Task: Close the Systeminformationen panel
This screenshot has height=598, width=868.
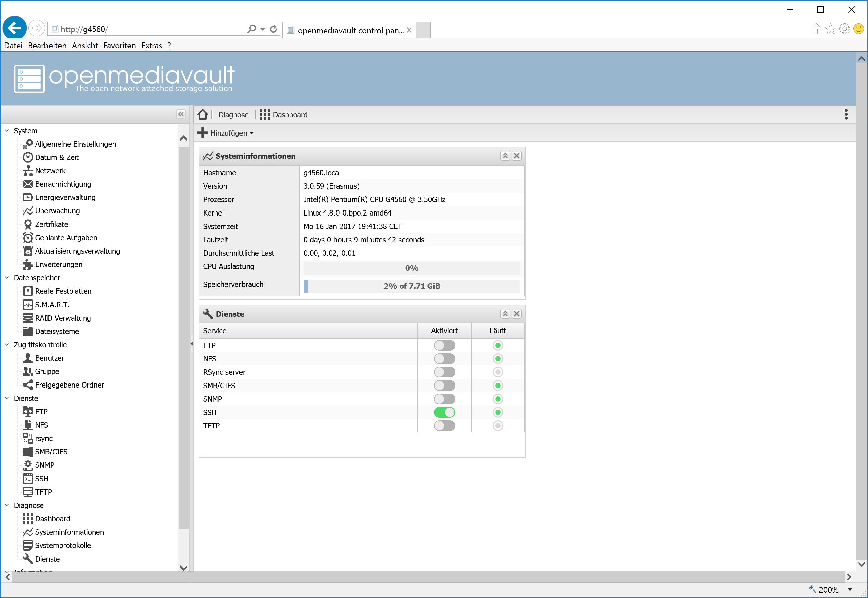Action: (x=517, y=156)
